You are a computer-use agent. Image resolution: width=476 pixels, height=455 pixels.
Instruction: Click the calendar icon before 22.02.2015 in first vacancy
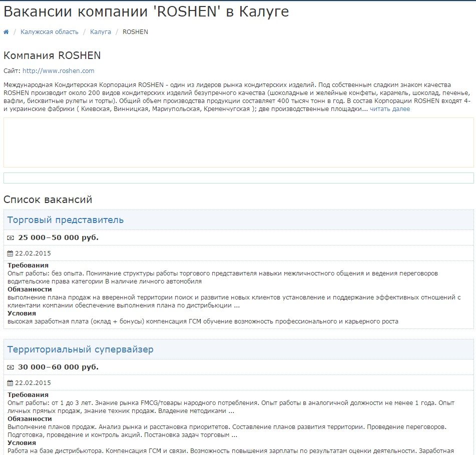pyautogui.click(x=9, y=252)
